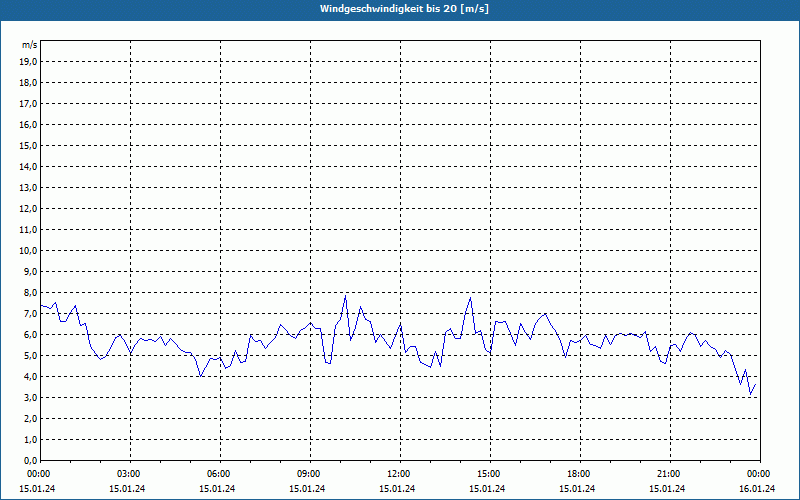Click the "13,0" y-axis label
Viewport: 800px width, 500px height.
[x=28, y=188]
